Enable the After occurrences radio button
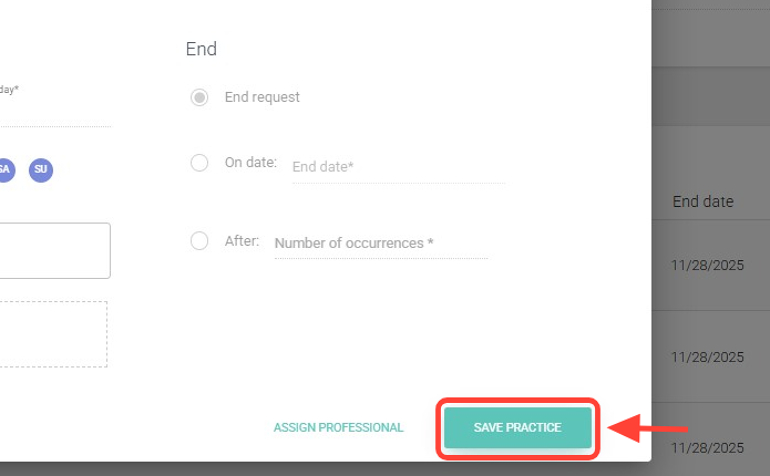The width and height of the screenshot is (770, 476). tap(199, 241)
